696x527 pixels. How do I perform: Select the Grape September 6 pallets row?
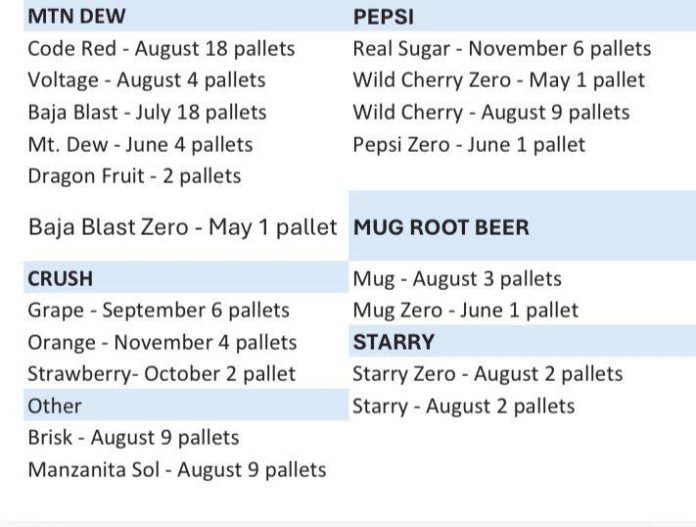coord(158,310)
